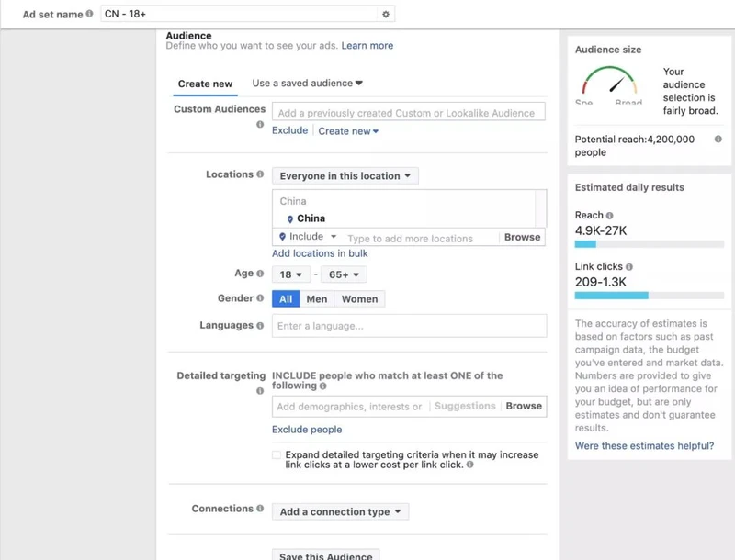Click info icon next to Connections label
This screenshot has height=560, width=735.
[260, 509]
